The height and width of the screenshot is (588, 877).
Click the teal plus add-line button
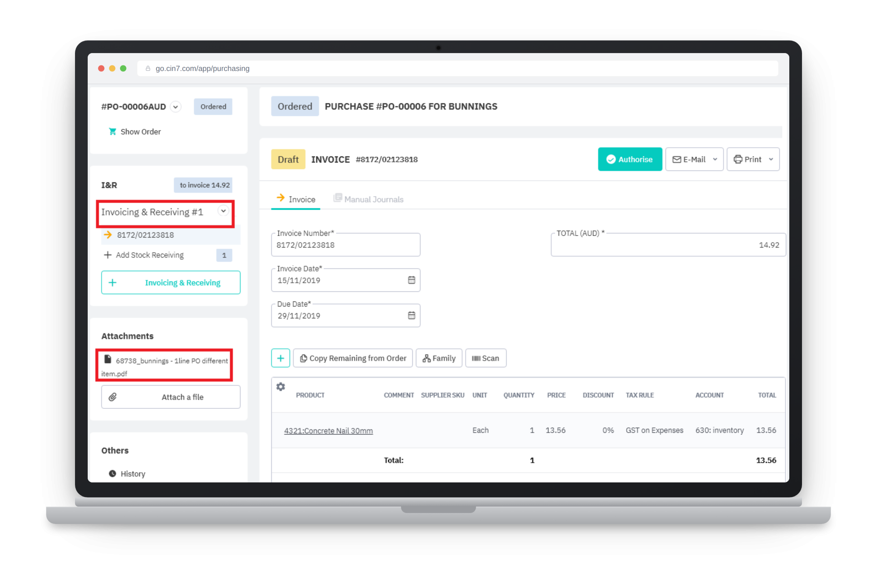[x=281, y=358]
